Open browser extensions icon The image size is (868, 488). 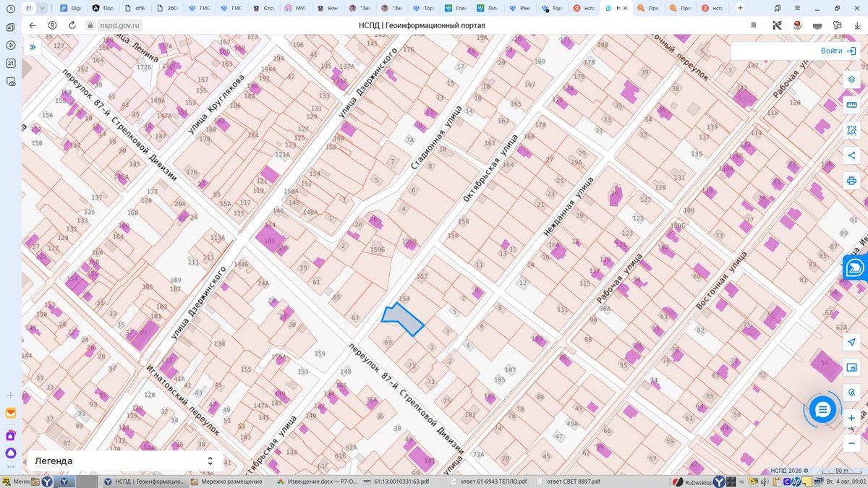point(838,25)
